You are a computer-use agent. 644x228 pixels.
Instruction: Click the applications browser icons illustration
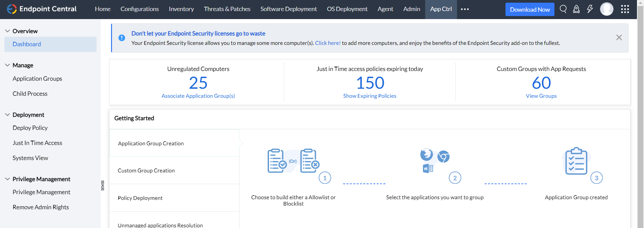pos(435,161)
